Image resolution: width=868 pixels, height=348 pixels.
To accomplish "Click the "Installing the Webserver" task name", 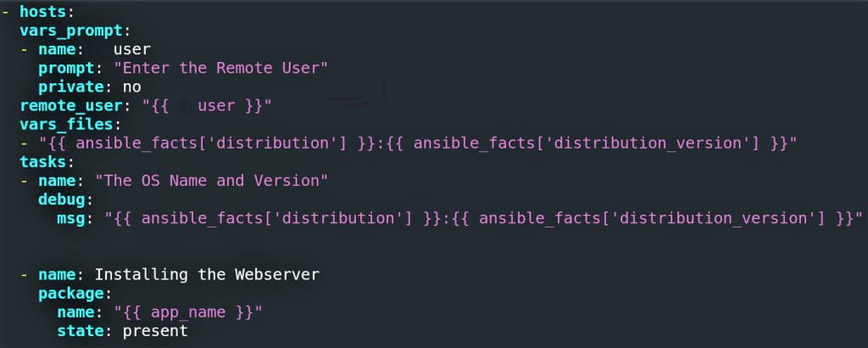I will (x=207, y=275).
